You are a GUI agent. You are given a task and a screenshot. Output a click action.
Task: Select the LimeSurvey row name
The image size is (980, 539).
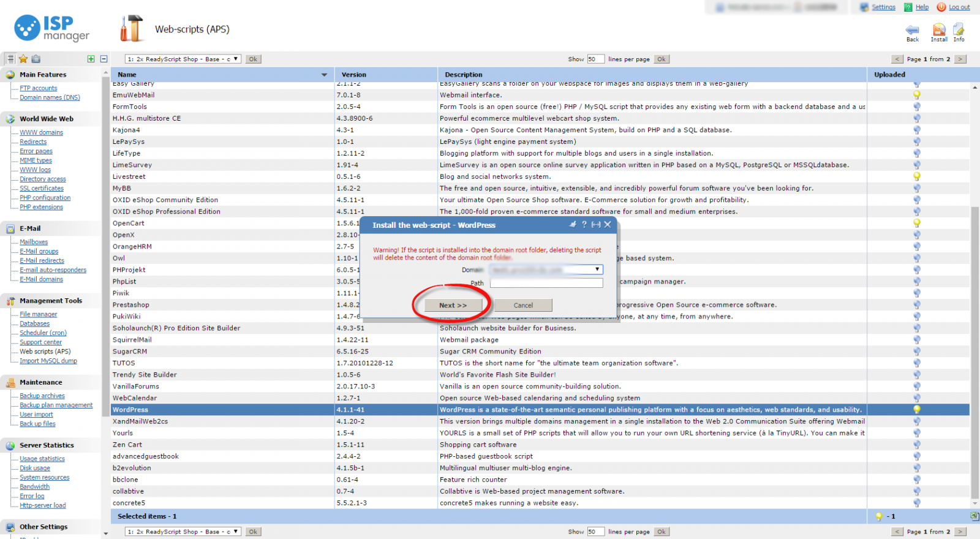click(132, 165)
